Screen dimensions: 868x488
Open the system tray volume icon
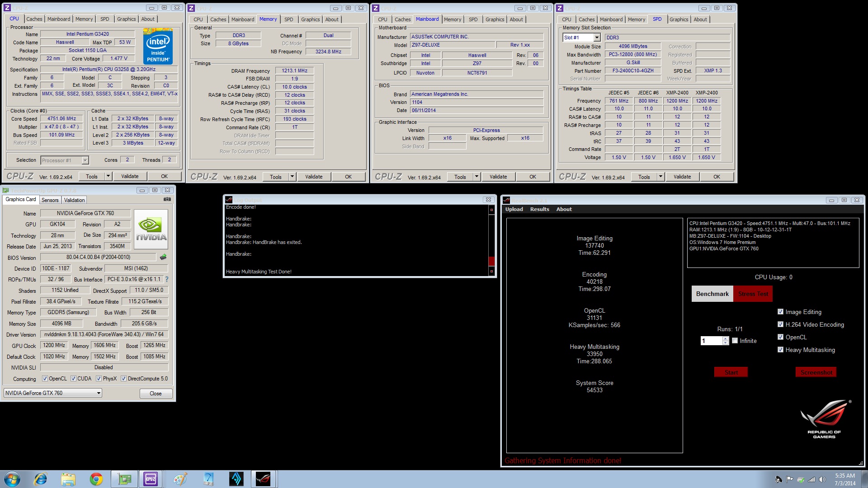[x=822, y=479]
